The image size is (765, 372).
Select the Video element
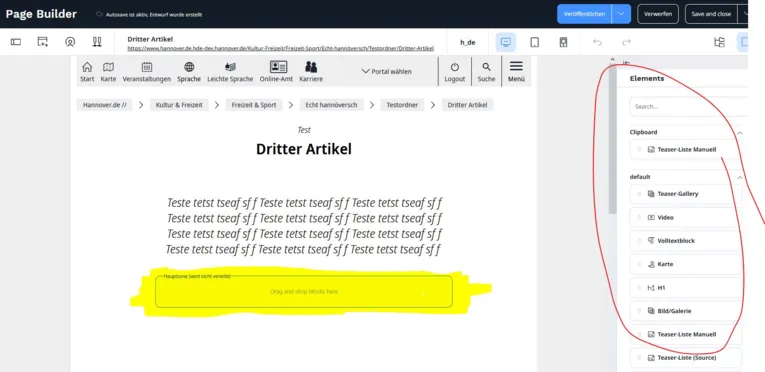[686, 217]
